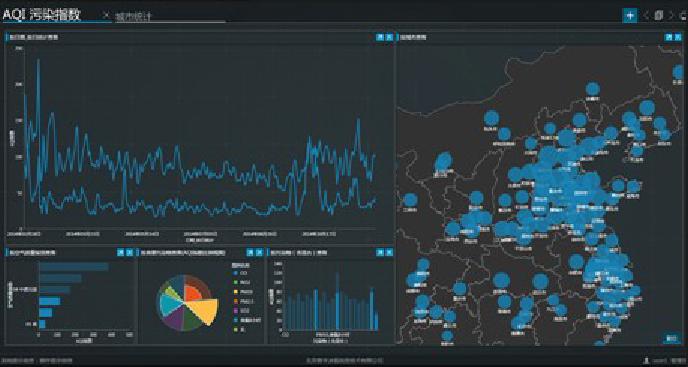Click the blue plus add-dashboard button
Viewport: 688px width, 367px height.
point(630,15)
